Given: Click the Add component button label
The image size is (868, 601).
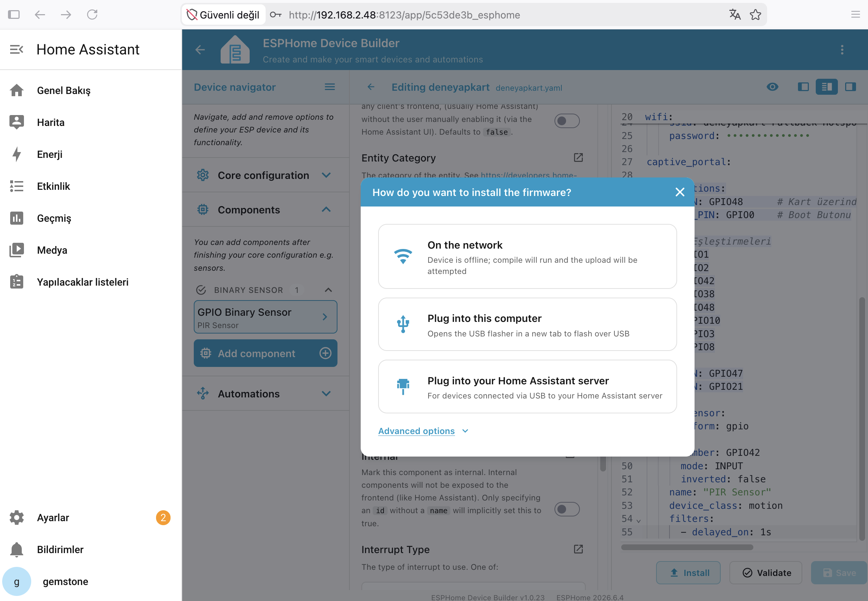Looking at the screenshot, I should tap(256, 353).
